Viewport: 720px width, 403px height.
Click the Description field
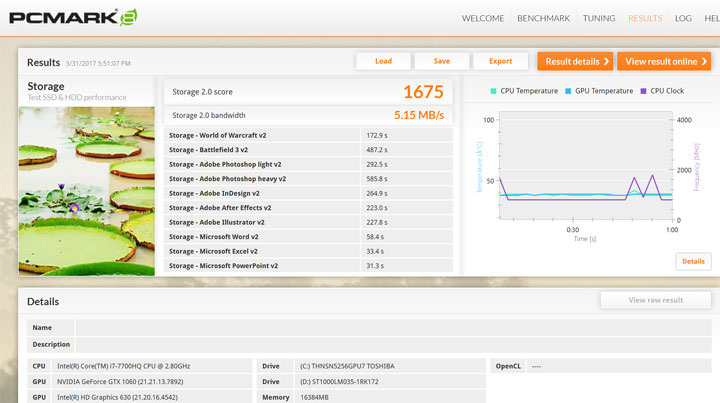[x=390, y=344]
